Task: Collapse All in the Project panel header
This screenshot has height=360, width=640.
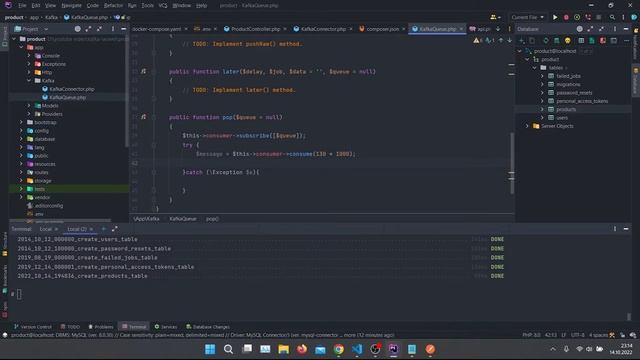Action: click(x=99, y=29)
